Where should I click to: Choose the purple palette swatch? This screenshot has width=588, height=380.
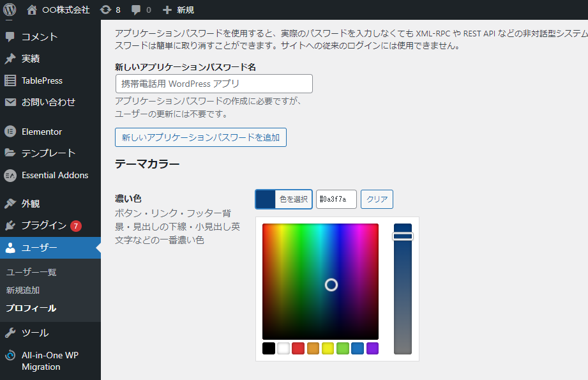372,348
